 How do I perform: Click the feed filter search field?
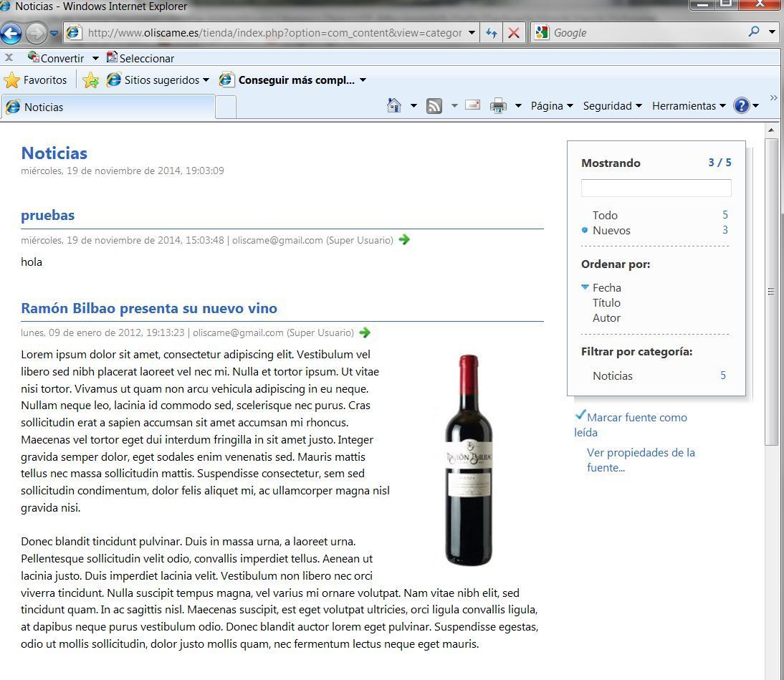pyautogui.click(x=656, y=188)
